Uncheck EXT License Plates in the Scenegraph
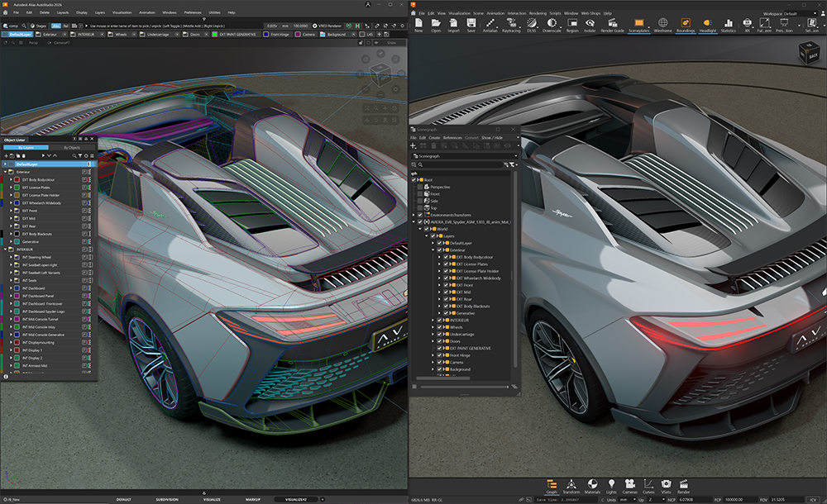827x504 pixels. (446, 264)
